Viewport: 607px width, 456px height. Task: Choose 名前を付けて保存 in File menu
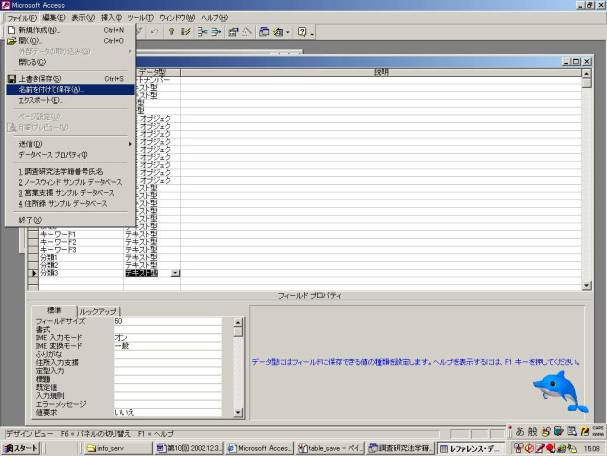(70, 89)
